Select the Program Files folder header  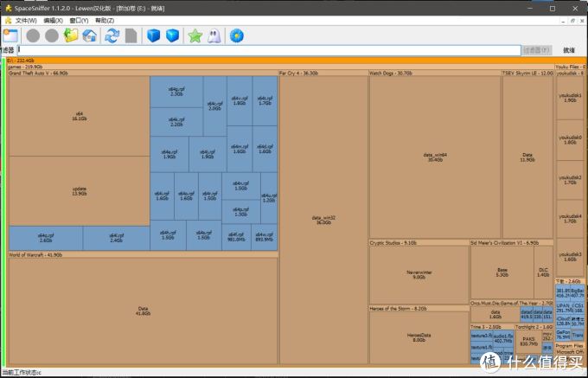tap(570, 346)
